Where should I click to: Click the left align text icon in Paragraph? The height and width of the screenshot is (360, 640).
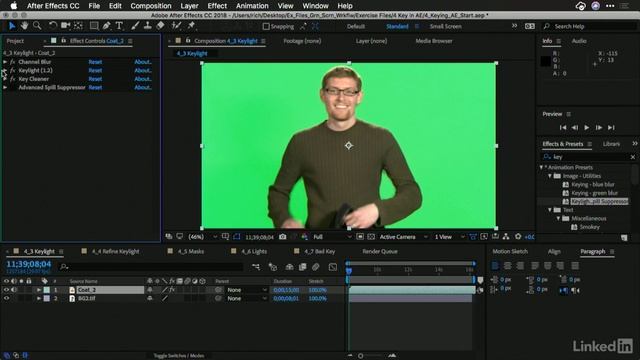[495, 266]
